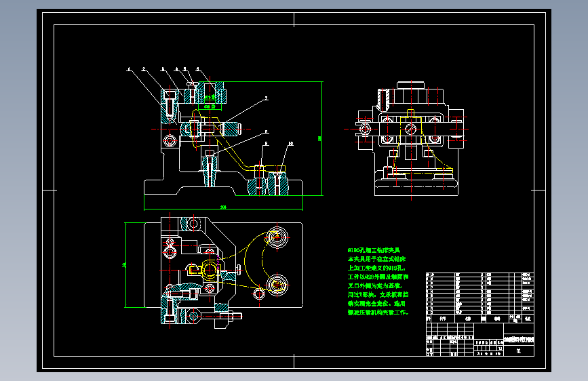The image size is (588, 381).
Task: Select balloon number 9 leader label
Action: pyautogui.click(x=267, y=144)
